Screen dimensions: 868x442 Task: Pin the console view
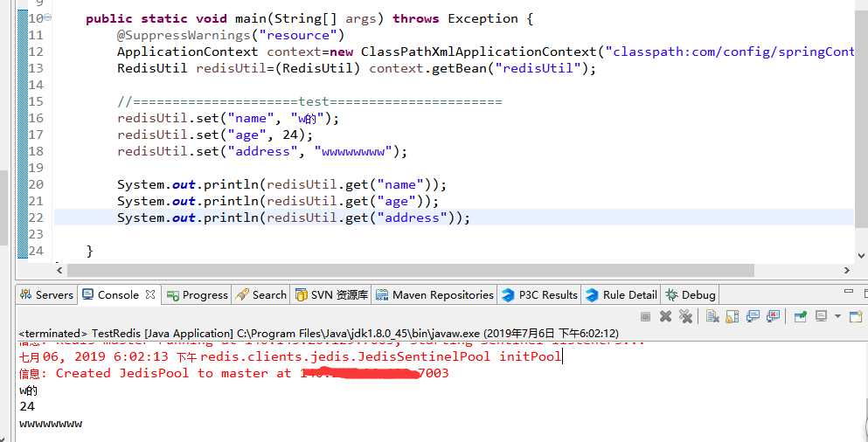pyautogui.click(x=801, y=316)
